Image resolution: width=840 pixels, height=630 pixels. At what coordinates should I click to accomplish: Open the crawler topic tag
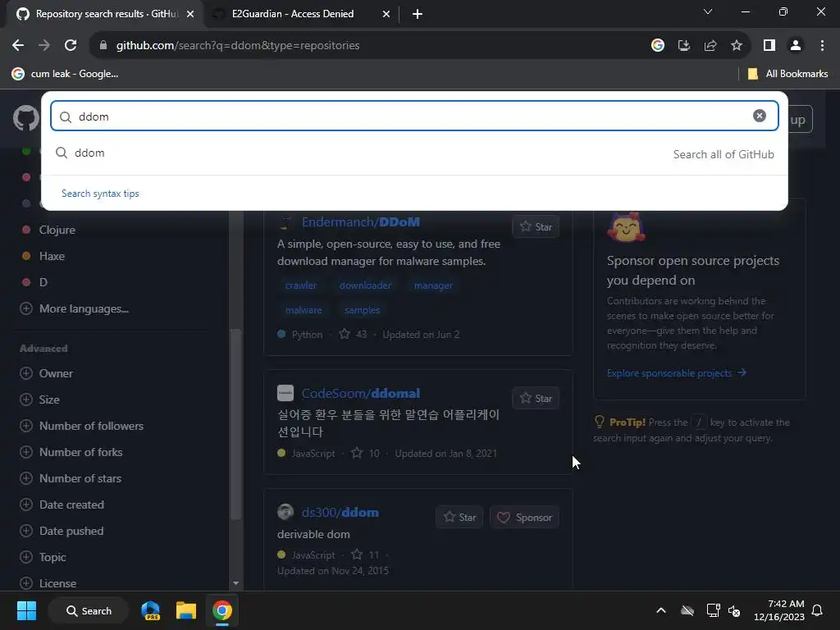(300, 285)
